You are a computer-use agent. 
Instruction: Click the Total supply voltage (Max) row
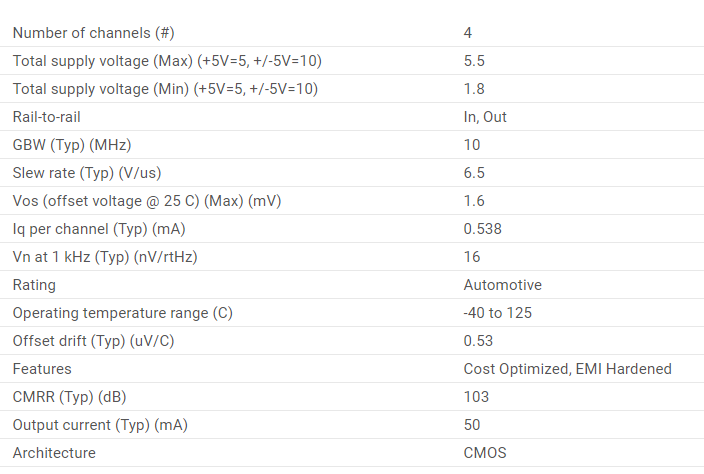click(352, 61)
